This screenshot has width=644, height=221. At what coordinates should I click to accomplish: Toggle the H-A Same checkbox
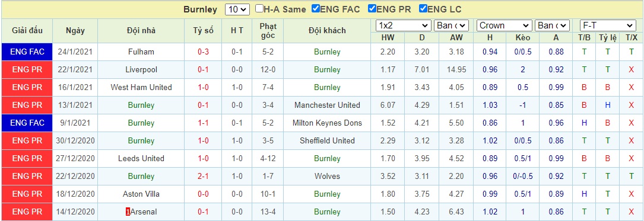259,9
